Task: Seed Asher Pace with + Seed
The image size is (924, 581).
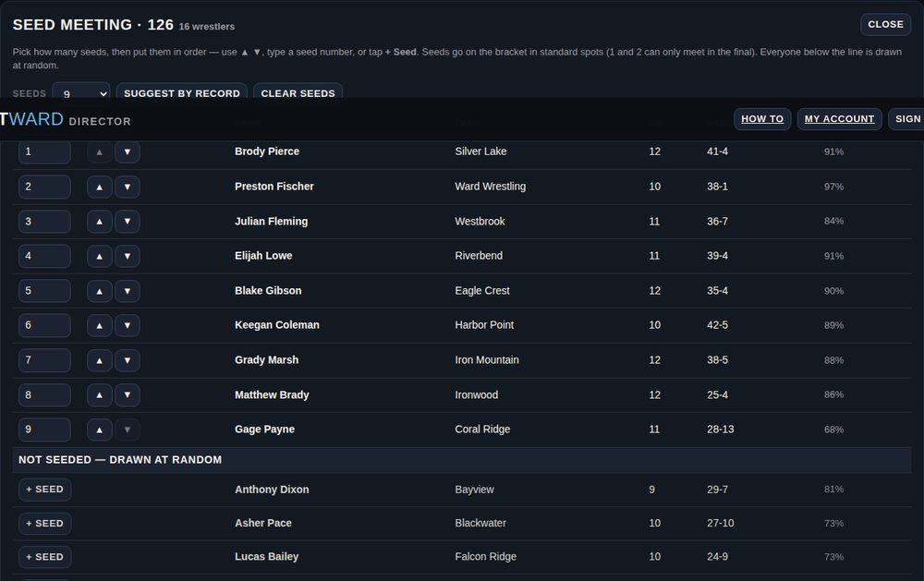Action: 44,523
